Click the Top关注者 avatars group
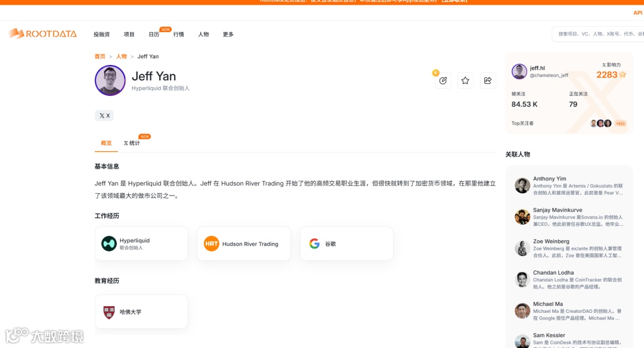The height and width of the screenshot is (348, 644). pyautogui.click(x=600, y=123)
